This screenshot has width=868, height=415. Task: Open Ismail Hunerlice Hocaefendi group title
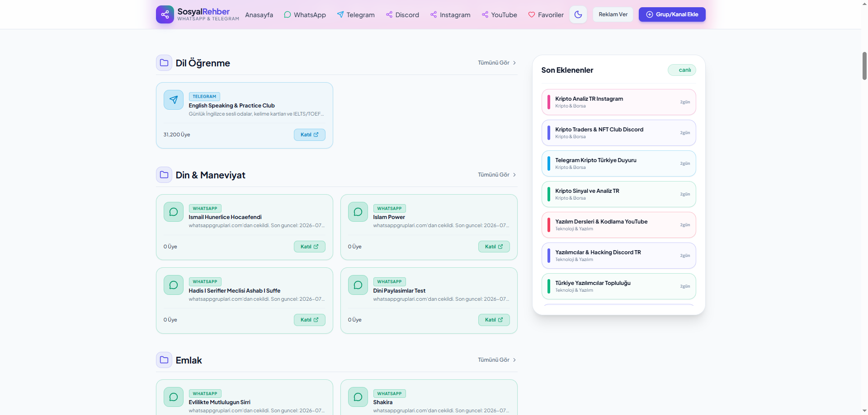point(225,217)
